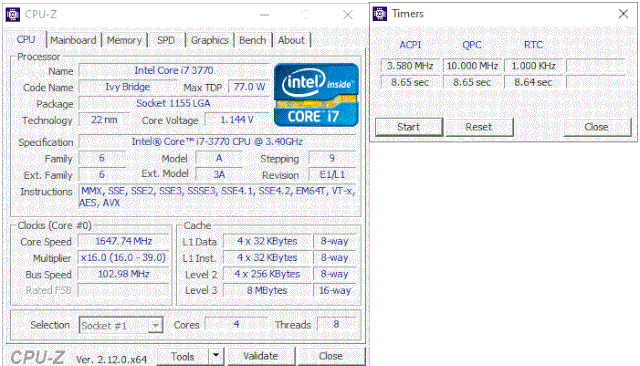Close the Timers window with X
Viewport: 640px width, 366px height.
point(623,14)
